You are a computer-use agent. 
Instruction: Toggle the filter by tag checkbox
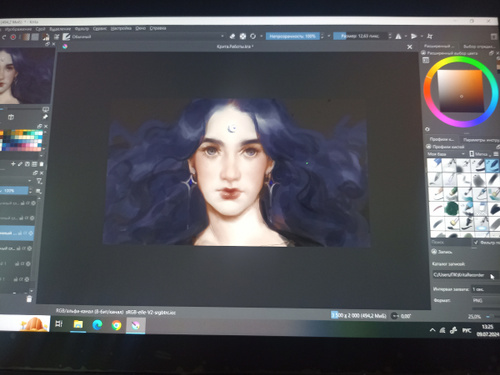click(476, 242)
